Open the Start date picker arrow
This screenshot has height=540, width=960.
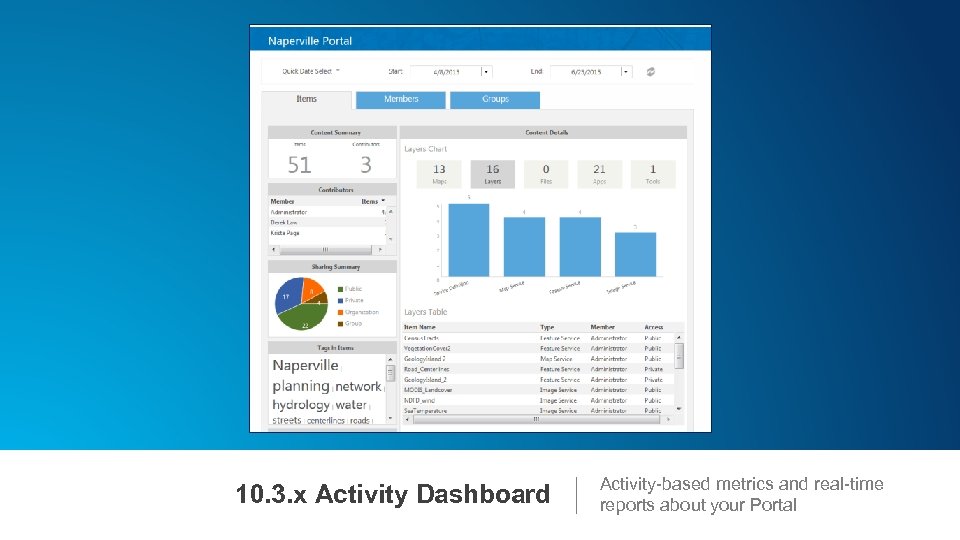click(486, 72)
